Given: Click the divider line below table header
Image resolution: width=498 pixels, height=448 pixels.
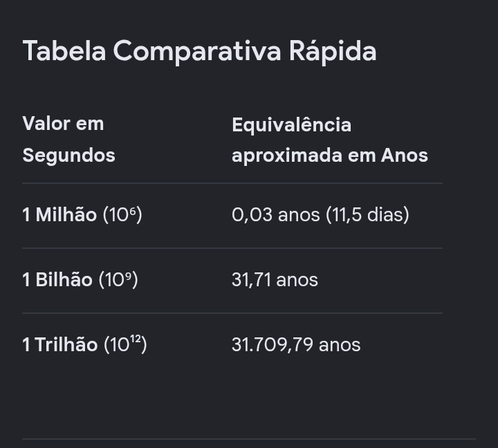Looking at the screenshot, I should [x=232, y=183].
